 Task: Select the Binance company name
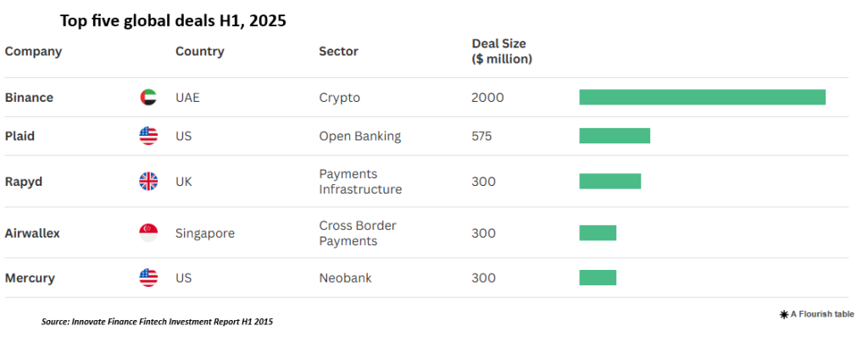click(x=30, y=98)
